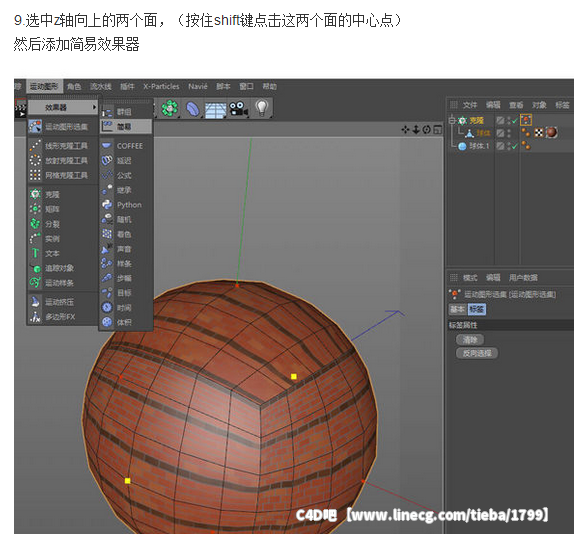The image size is (582, 534).
Task: Select 文本 (MoText) in MoGraph menu
Action: coord(62,253)
